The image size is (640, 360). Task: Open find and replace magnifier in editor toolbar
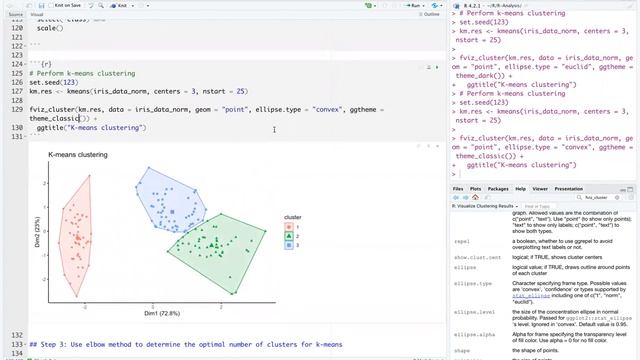(101, 6)
